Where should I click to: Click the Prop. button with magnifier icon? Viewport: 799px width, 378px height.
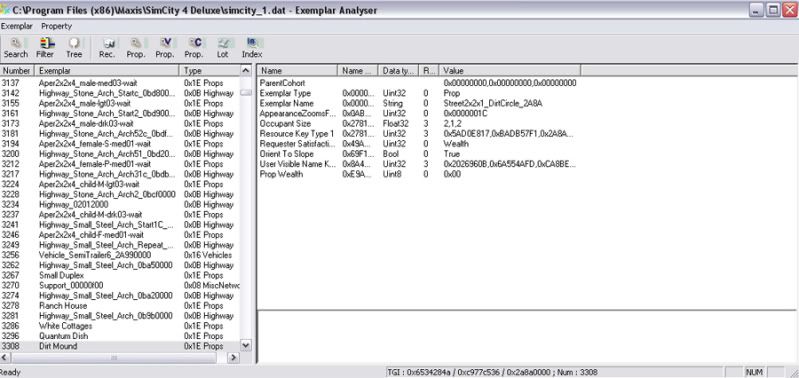[136, 48]
